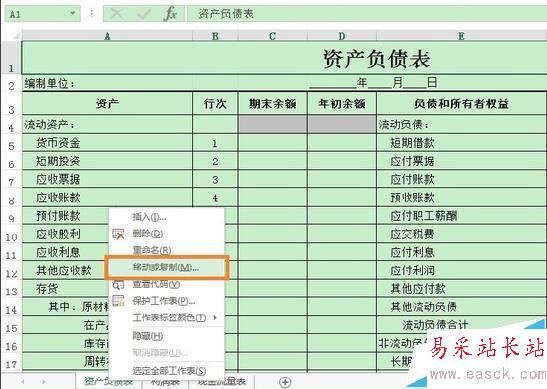Image resolution: width=547 pixels, height=389 pixels.
Task: Click the 预收账款 cell
Action: point(462,197)
